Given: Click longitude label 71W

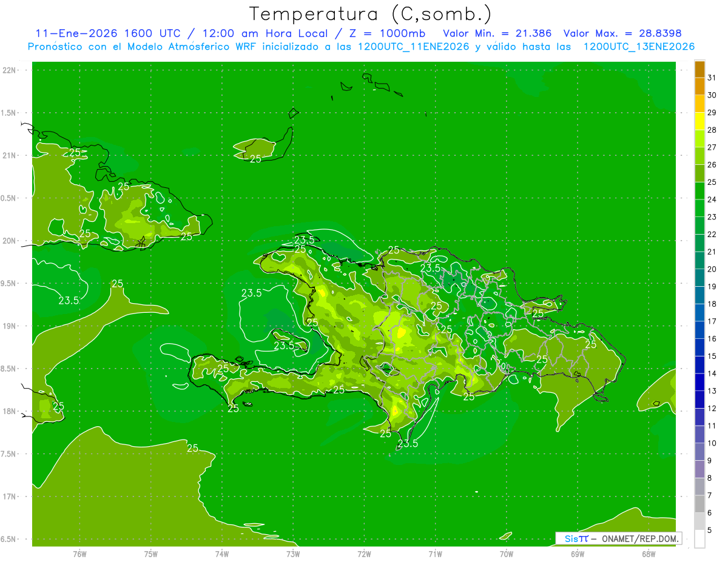Looking at the screenshot, I should pyautogui.click(x=435, y=554).
